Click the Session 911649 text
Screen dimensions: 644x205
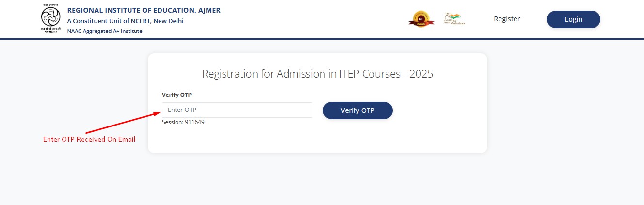[x=183, y=122]
